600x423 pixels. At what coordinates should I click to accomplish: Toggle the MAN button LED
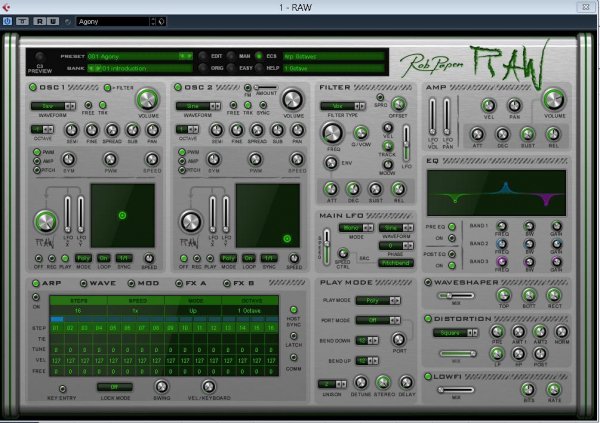(231, 56)
